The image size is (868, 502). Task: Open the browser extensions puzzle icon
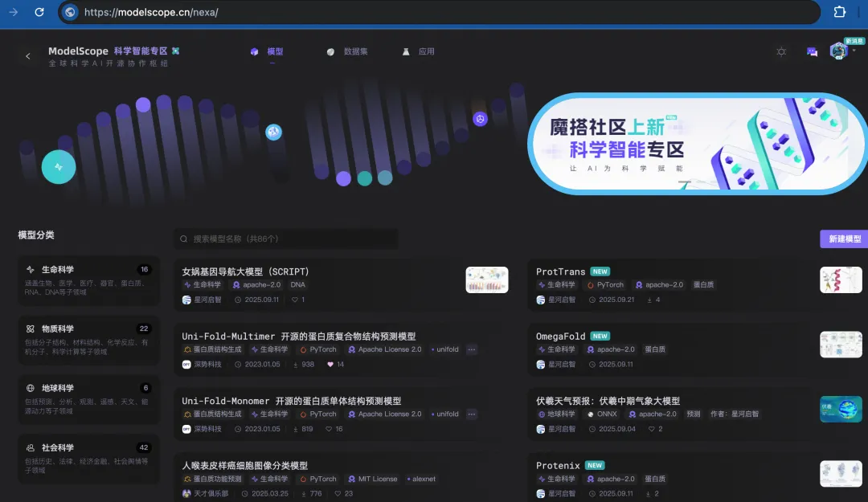[839, 12]
